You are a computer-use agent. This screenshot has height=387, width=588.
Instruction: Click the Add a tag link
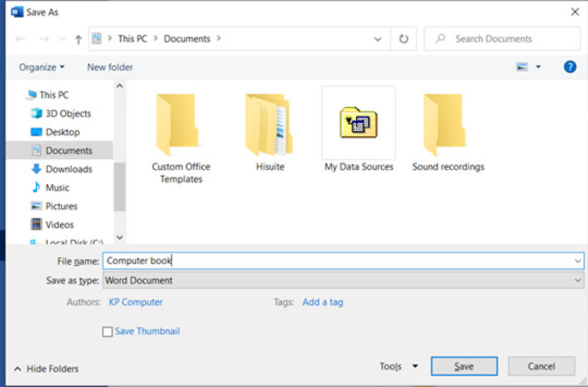[322, 302]
